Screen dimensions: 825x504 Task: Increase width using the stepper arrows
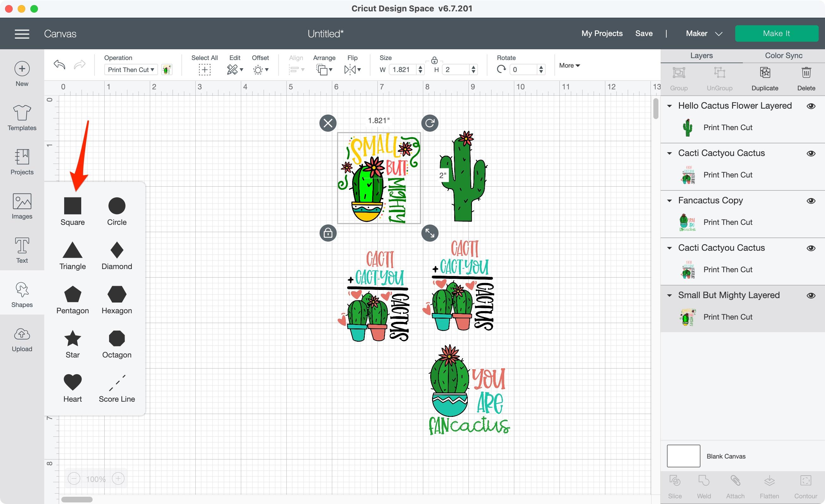(420, 67)
